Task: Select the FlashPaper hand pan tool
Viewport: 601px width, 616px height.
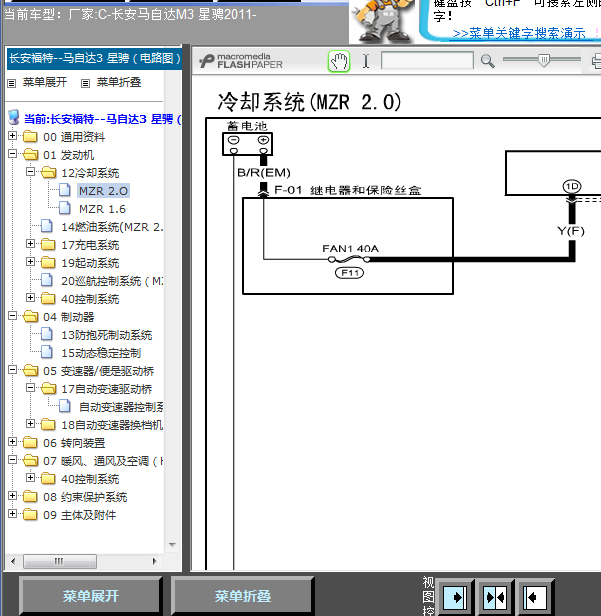Action: click(x=339, y=61)
